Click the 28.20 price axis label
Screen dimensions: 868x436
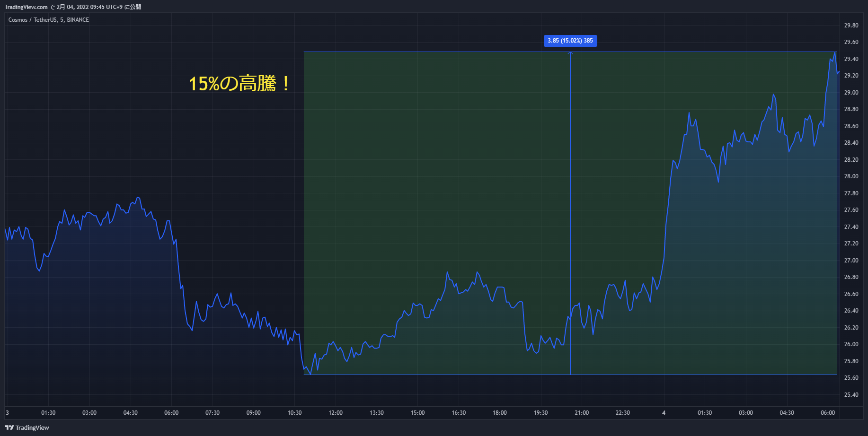coord(851,160)
